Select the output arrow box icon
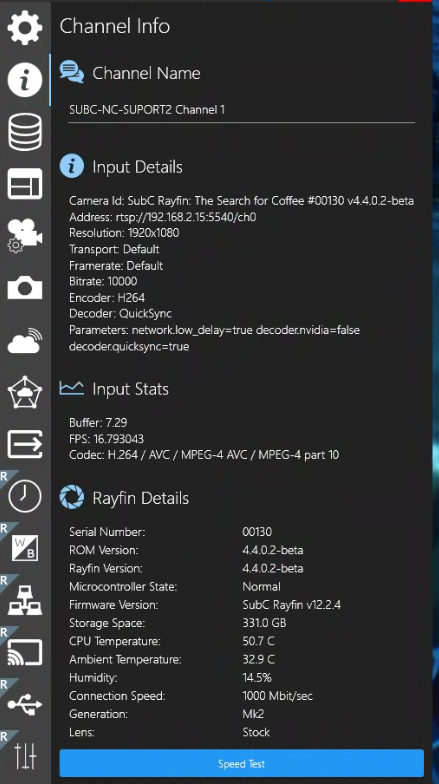The height and width of the screenshot is (784, 439). click(x=24, y=444)
